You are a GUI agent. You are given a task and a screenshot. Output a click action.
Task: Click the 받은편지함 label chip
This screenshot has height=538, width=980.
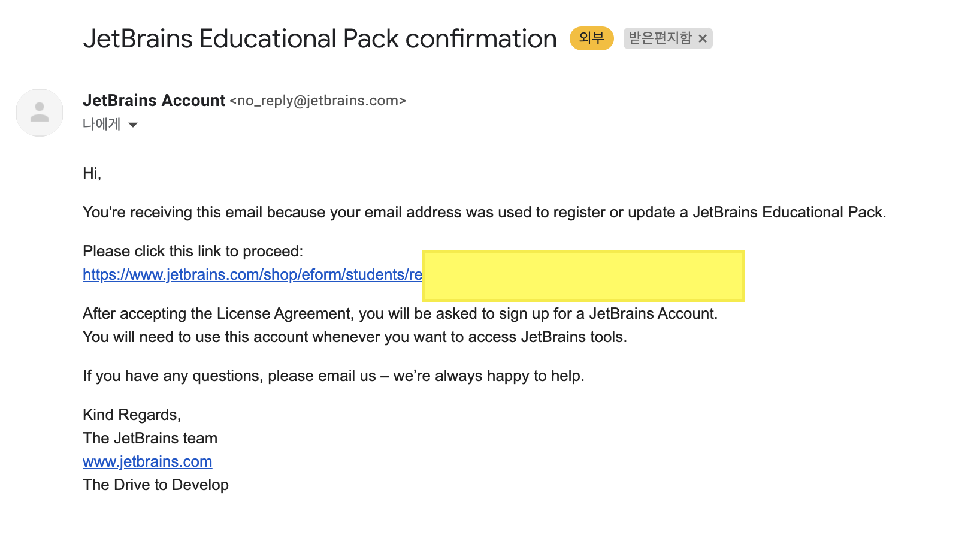click(660, 38)
